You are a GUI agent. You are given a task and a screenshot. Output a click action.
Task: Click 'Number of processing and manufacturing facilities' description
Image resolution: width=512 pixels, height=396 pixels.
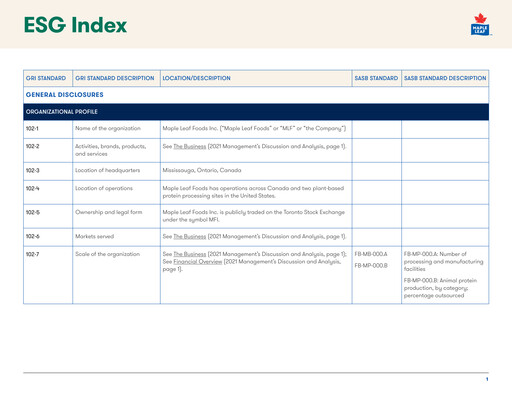(443, 262)
